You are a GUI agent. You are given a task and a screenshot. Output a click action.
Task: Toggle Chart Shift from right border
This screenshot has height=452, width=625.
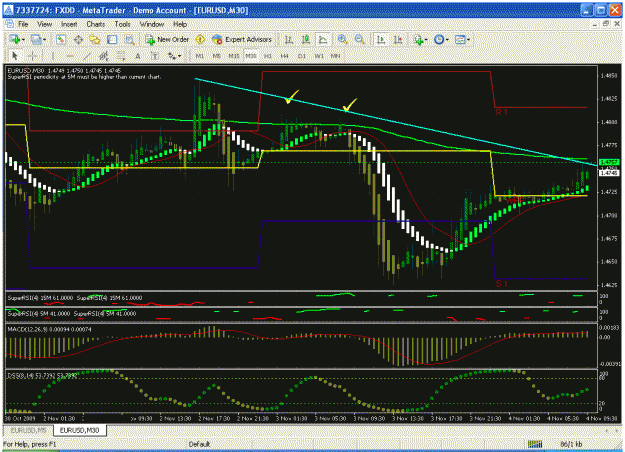398,39
